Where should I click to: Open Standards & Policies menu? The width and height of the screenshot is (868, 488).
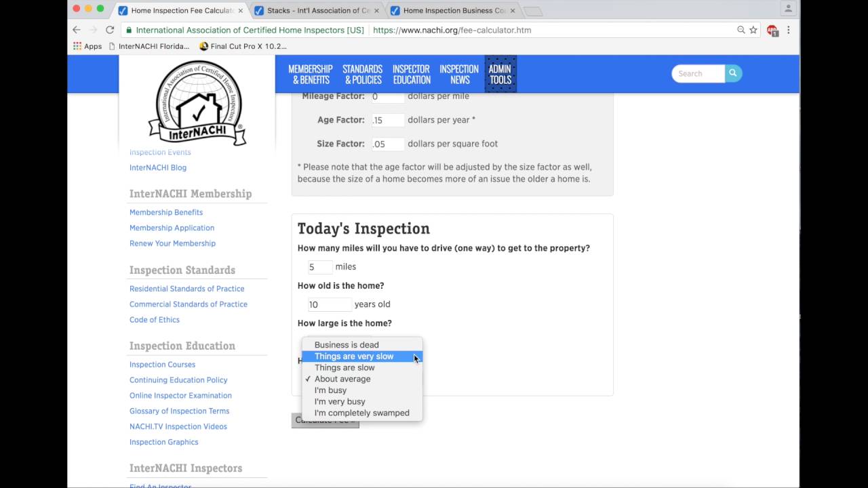click(x=362, y=74)
